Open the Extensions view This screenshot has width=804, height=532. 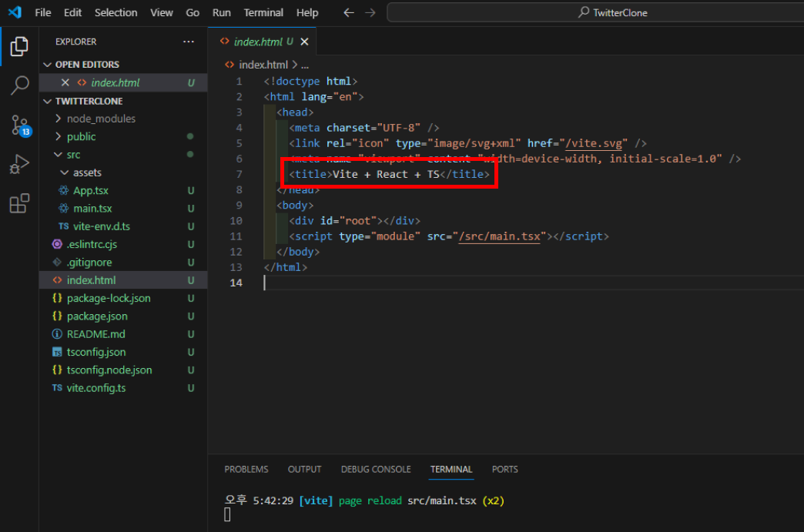(x=19, y=203)
